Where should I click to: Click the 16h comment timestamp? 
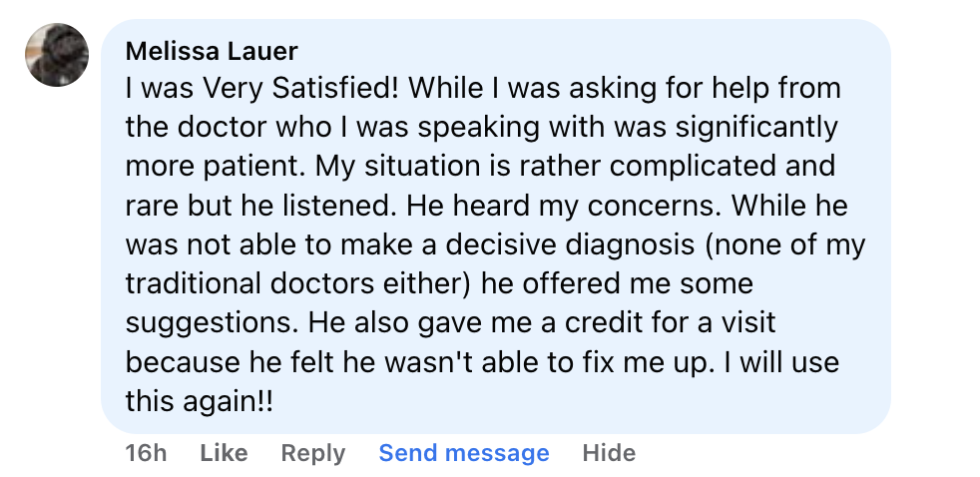pyautogui.click(x=146, y=453)
